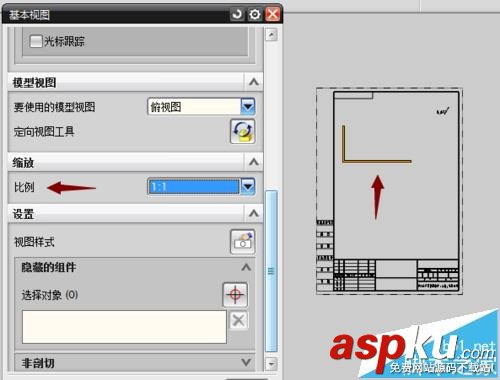Click the dialog scrollbar up arrow
Viewport: 500px width, 380px height.
[271, 35]
